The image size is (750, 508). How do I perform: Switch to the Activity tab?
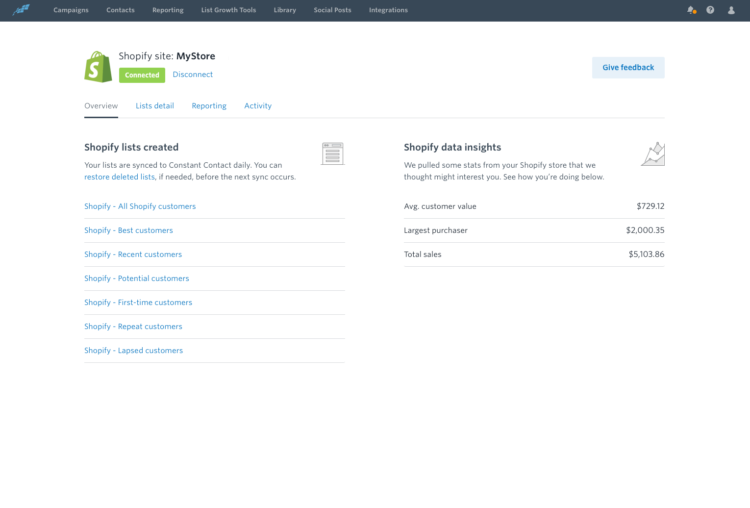coord(258,106)
